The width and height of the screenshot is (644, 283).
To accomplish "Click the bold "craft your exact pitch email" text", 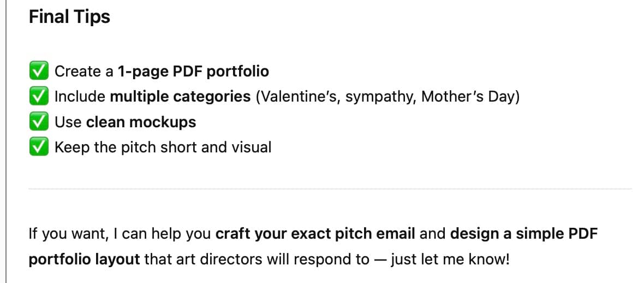I will tap(315, 234).
